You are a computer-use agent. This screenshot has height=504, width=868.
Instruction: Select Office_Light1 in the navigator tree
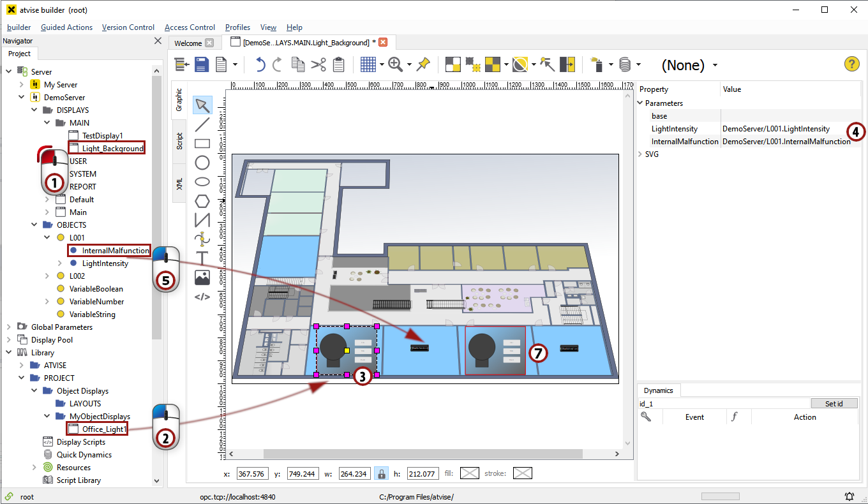(105, 429)
